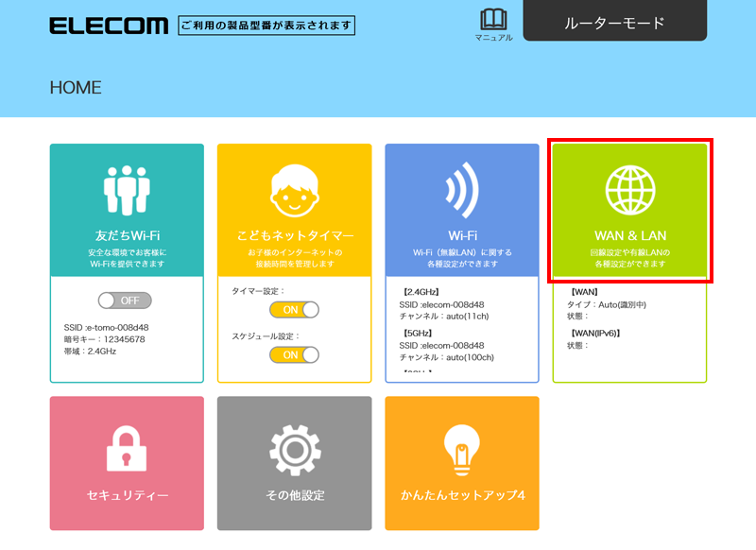
Task: Click the 暗号キー：12345678 text
Action: [x=104, y=339]
